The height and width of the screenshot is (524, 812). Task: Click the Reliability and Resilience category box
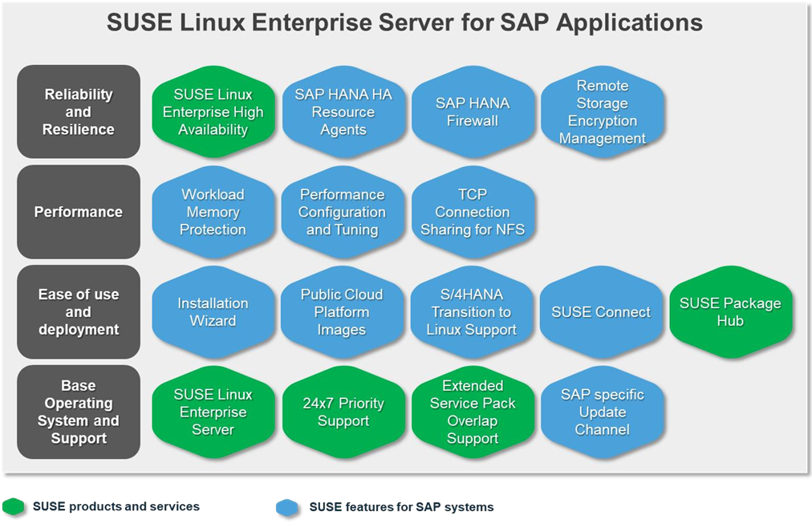coord(79,112)
